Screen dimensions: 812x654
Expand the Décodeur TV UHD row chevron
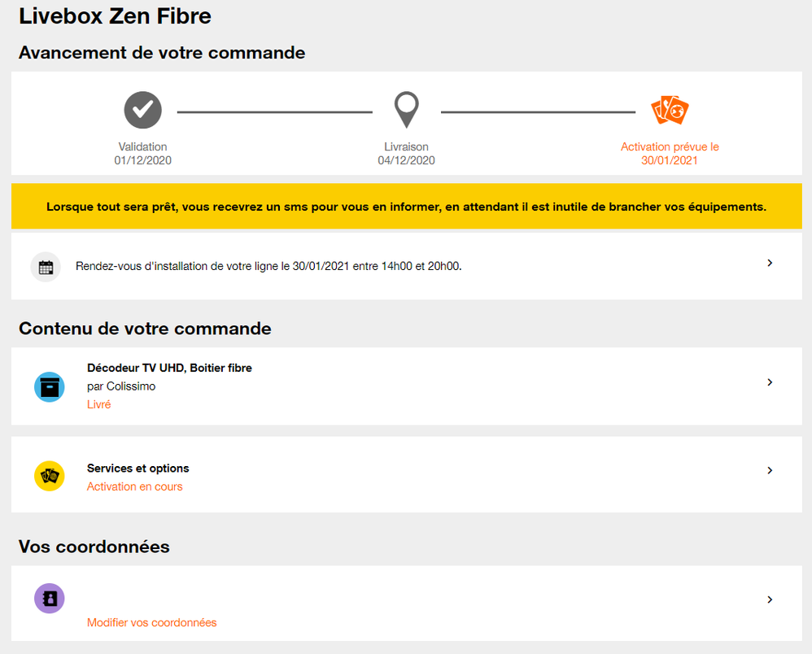(x=770, y=381)
